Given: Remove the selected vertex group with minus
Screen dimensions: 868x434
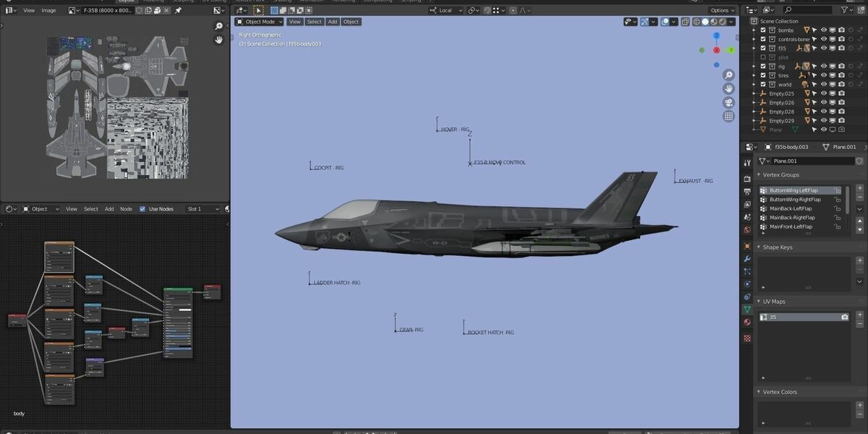Looking at the screenshot, I should (860, 198).
